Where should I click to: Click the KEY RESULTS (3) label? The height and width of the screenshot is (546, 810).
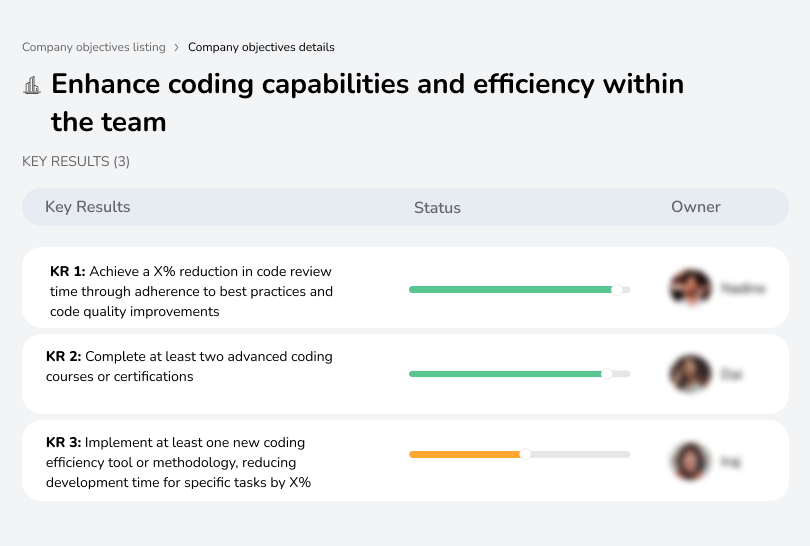coord(76,162)
